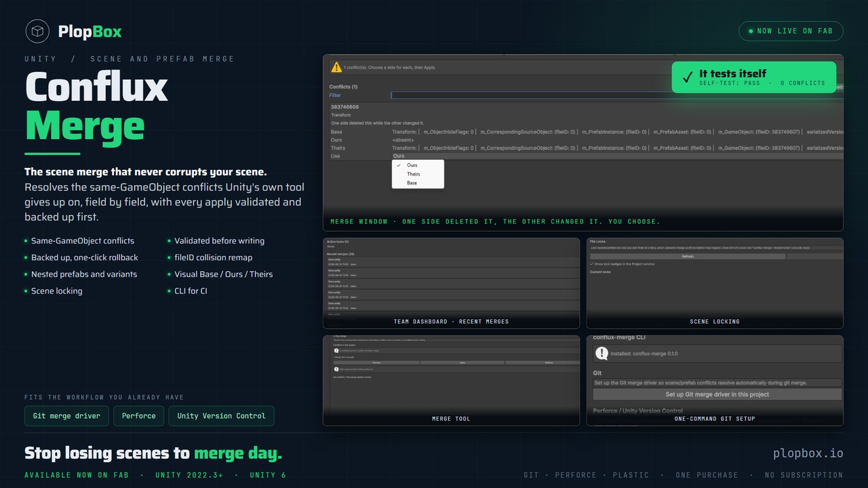Viewport: 868px width, 488px height.
Task: Click the Same-GameObject conflicts bullet
Action: pos(83,241)
